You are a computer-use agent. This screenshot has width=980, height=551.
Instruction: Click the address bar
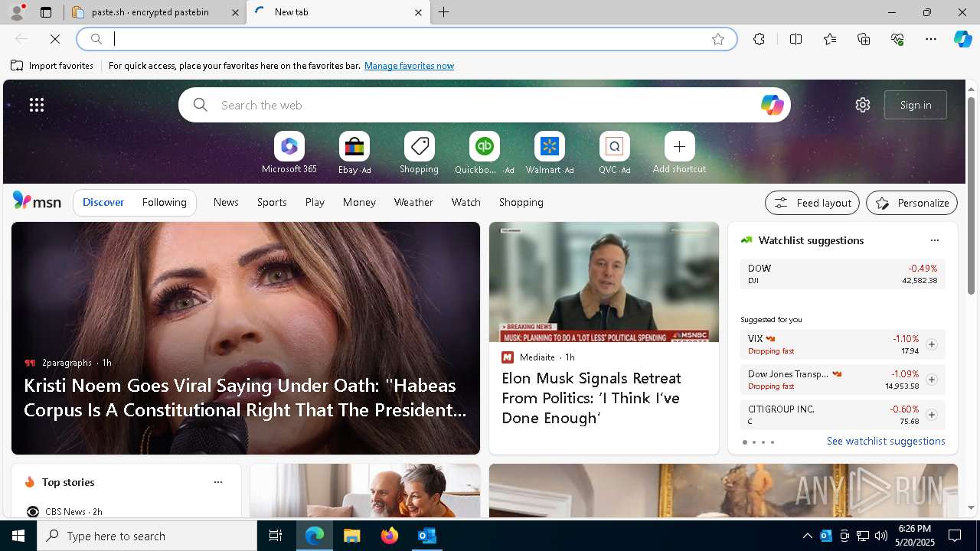(x=407, y=39)
